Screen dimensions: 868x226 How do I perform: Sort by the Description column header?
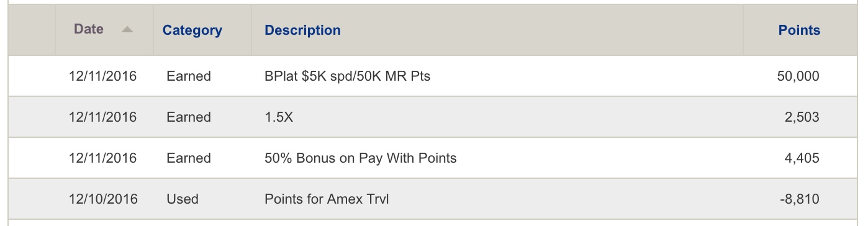302,30
